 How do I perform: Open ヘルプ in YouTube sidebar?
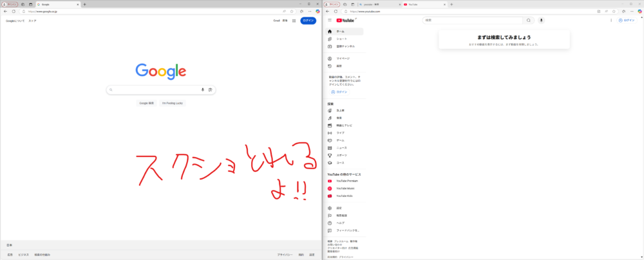click(344, 223)
